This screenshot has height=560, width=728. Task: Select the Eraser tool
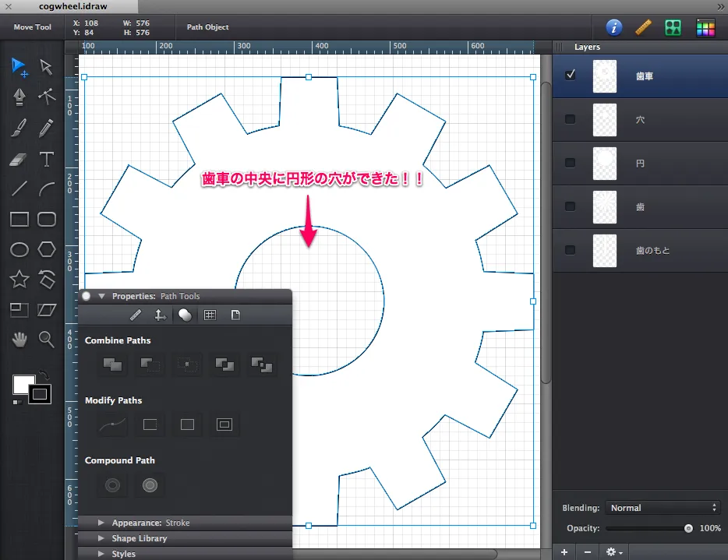click(19, 160)
